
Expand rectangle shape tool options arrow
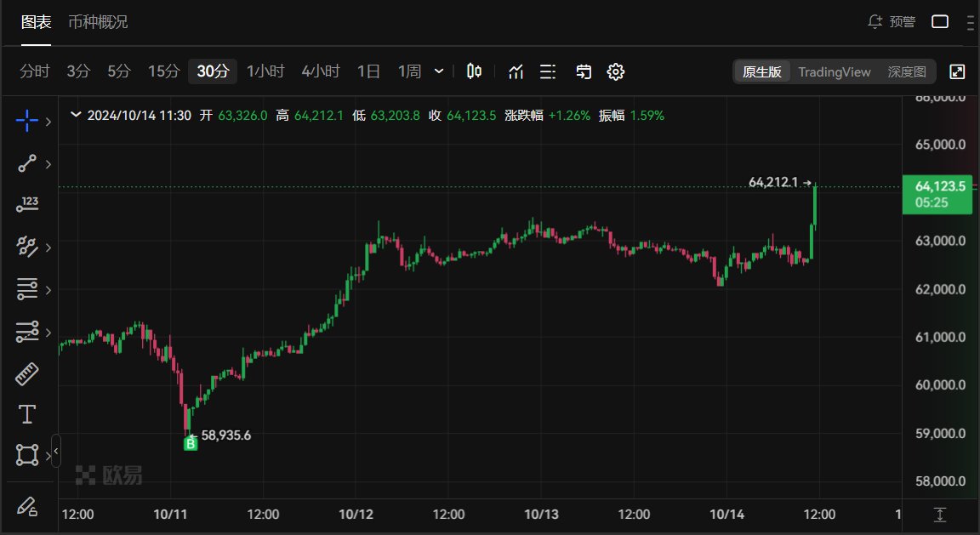(48, 456)
